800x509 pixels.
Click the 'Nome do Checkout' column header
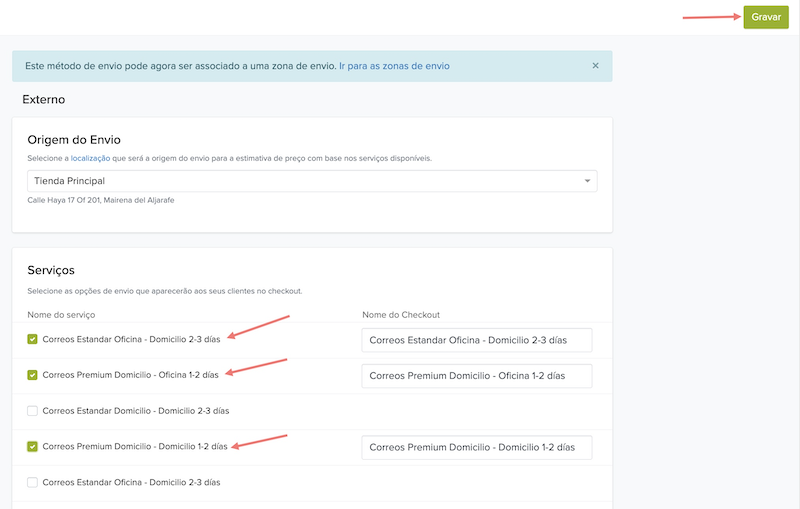[x=401, y=315]
